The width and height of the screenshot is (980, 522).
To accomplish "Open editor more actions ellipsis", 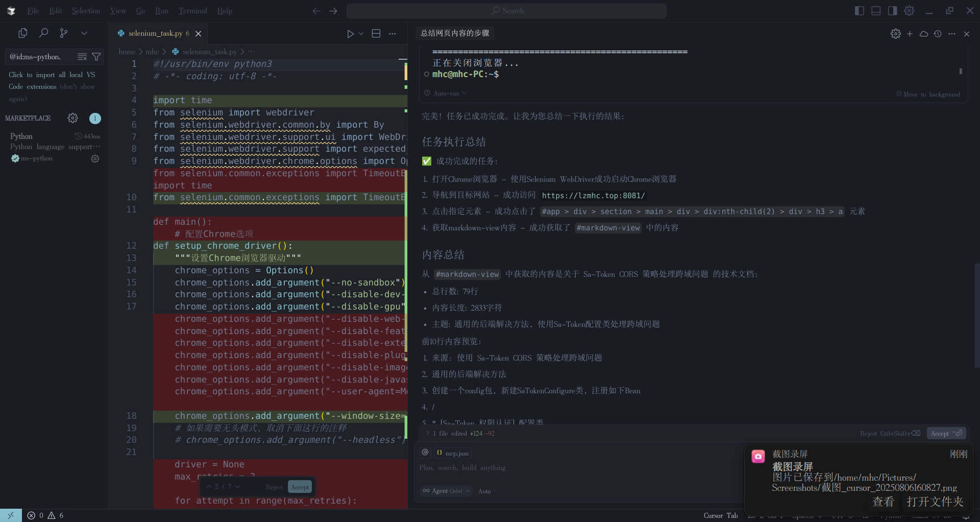I will tap(392, 34).
